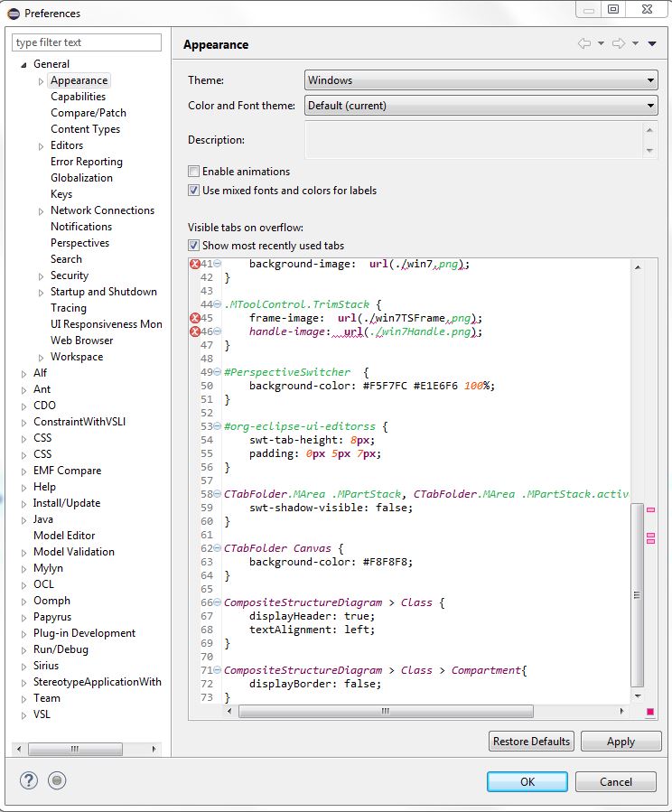Collapse the General tree node
Image resolution: width=672 pixels, height=812 pixels.
point(23,65)
